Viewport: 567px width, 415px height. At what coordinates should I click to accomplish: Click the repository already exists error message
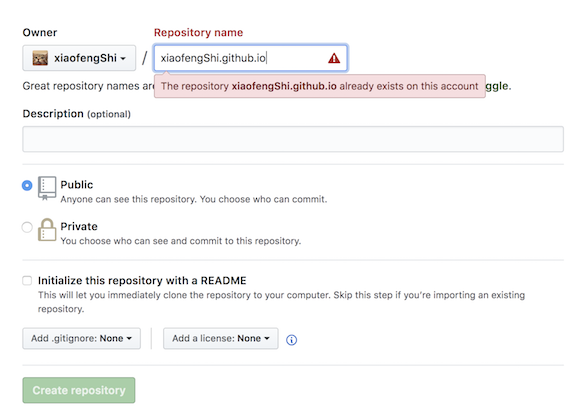(320, 86)
